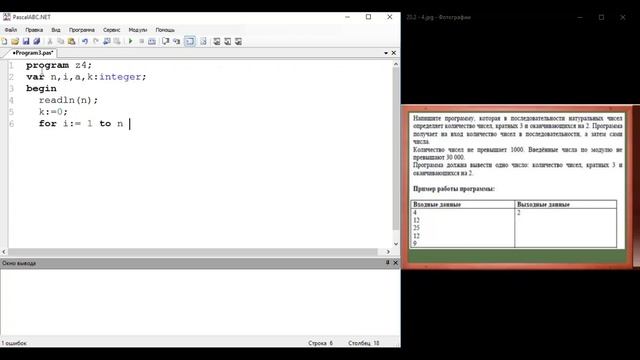Viewport: 640px width, 360px height.
Task: Click the first of three rightmost toolbar icons
Action: (x=217, y=41)
